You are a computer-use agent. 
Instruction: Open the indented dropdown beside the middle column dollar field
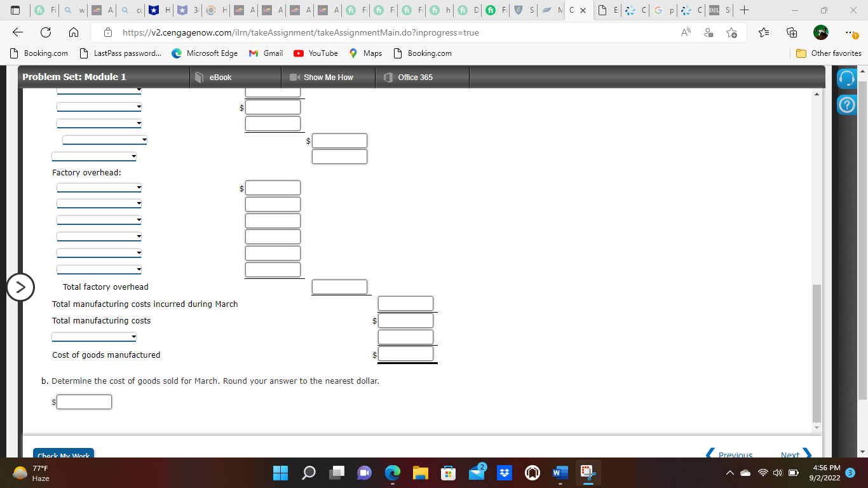point(105,140)
